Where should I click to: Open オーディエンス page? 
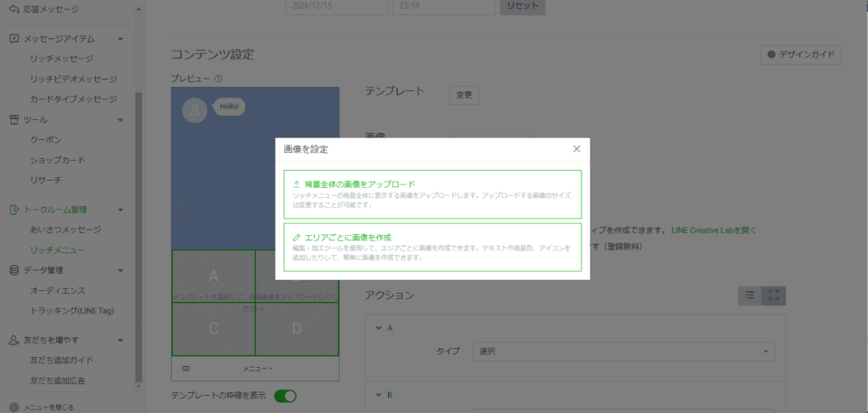58,291
